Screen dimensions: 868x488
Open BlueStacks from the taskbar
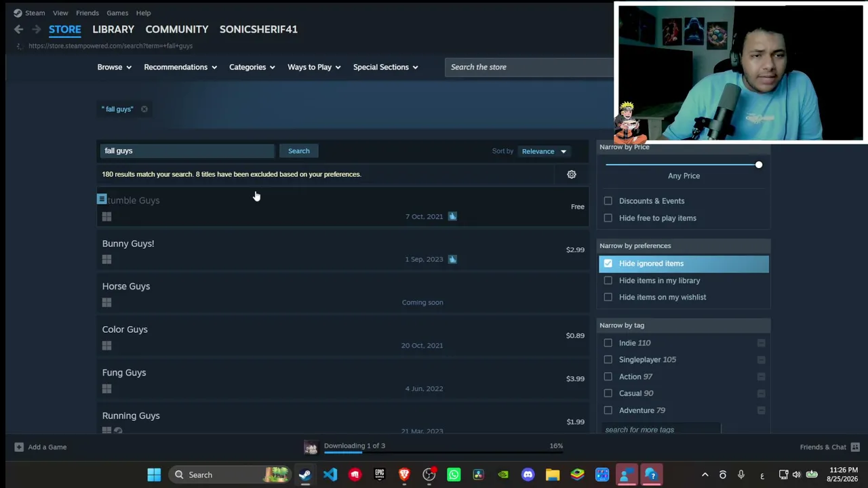[x=578, y=475]
